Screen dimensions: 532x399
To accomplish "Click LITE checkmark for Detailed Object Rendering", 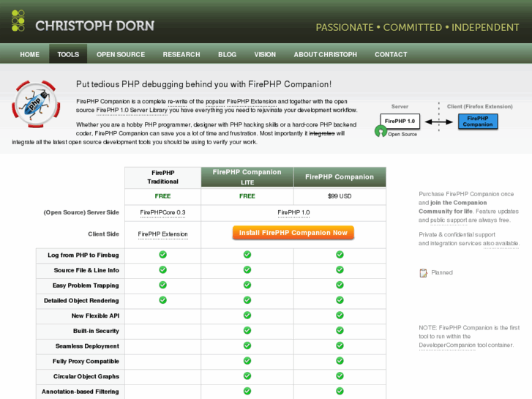I will (x=247, y=300).
